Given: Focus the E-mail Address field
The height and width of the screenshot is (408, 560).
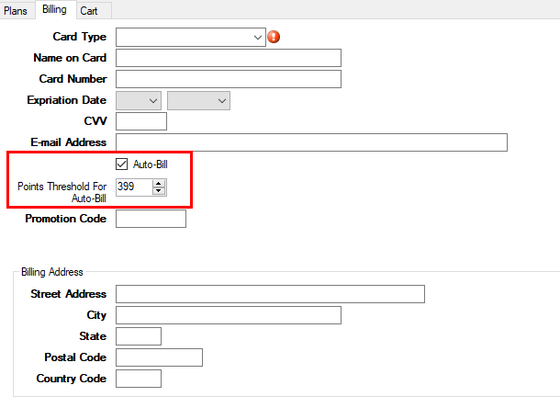Looking at the screenshot, I should tap(312, 143).
